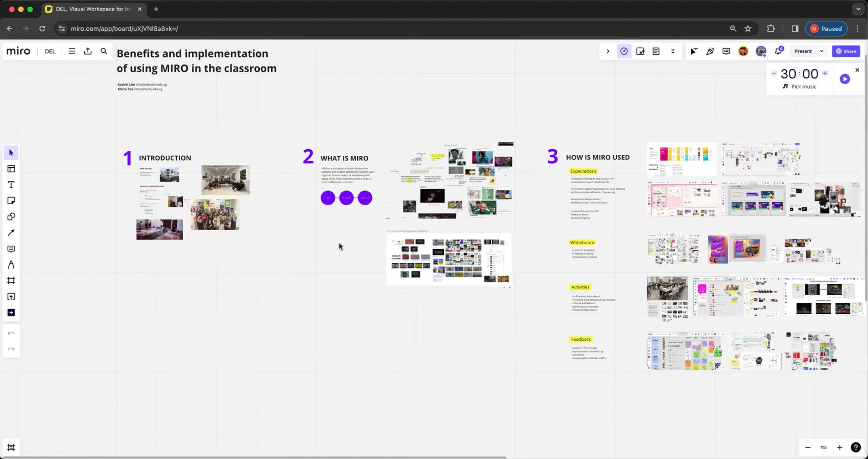868x459 pixels.
Task: Expand the Present options dropdown
Action: tap(822, 51)
